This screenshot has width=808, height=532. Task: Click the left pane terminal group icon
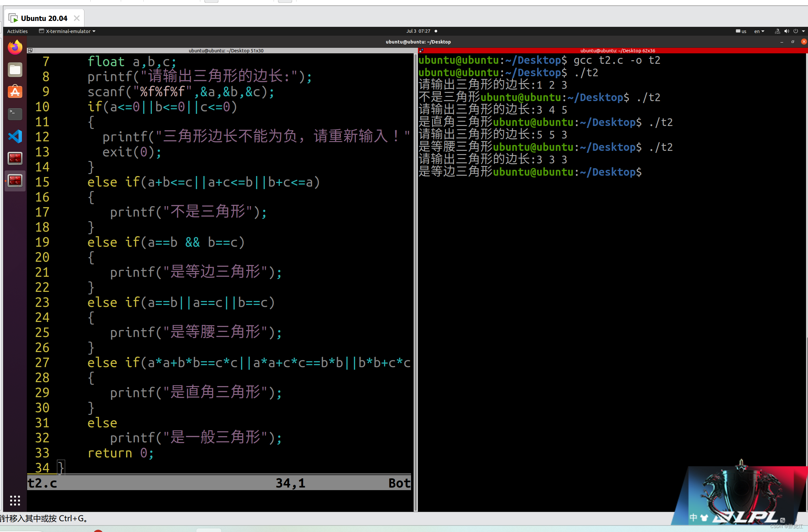pos(30,51)
